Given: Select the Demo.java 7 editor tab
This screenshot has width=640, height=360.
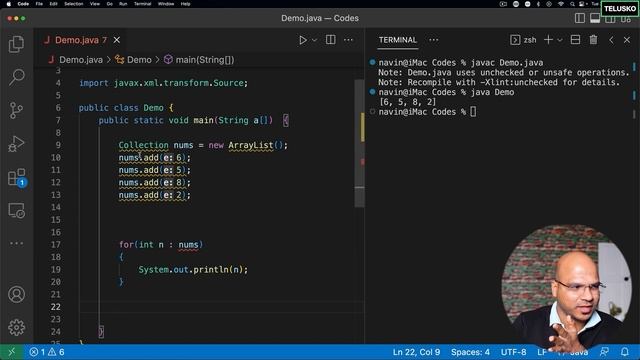Looking at the screenshot, I should pos(81,40).
